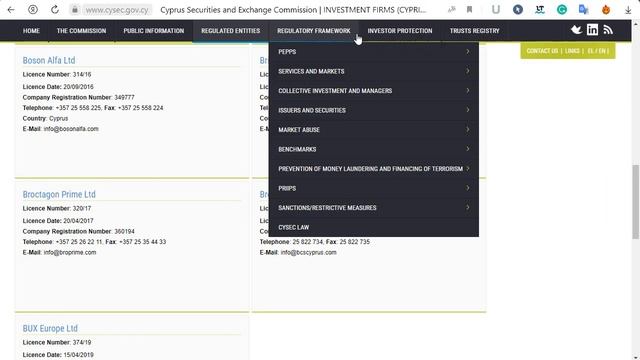Screen dimensions: 640x360
Task: Open Investor Protection nav menu
Action: pyautogui.click(x=400, y=31)
